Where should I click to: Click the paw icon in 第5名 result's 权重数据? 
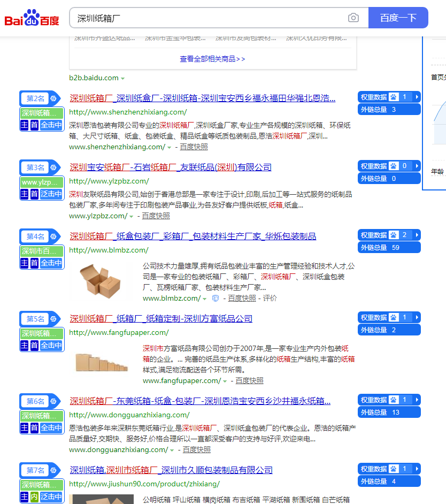coord(394,317)
